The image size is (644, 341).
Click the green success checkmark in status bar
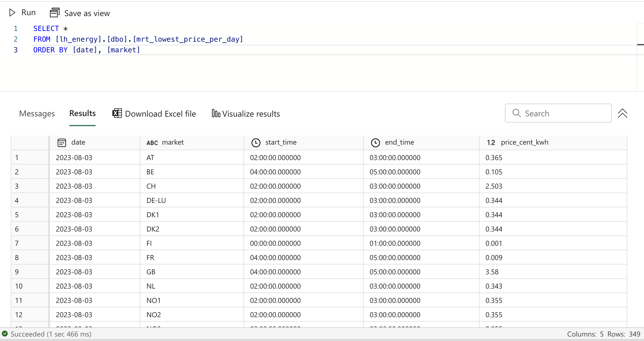coord(4,334)
